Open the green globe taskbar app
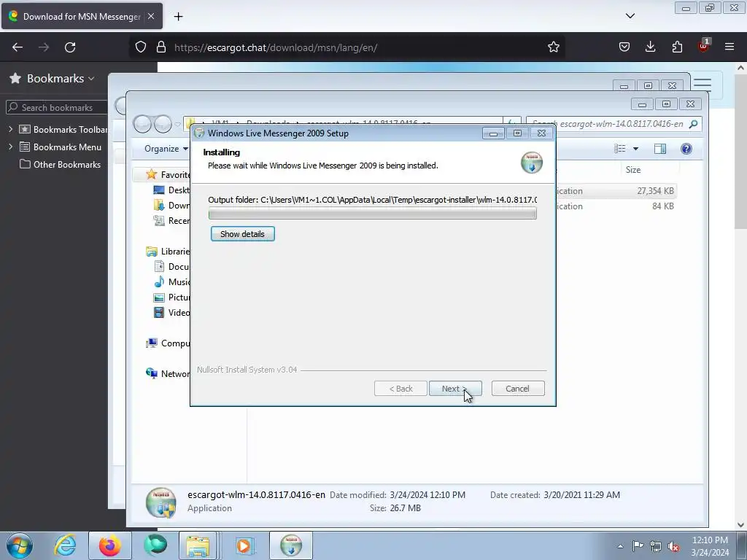The image size is (747, 560). point(155,545)
